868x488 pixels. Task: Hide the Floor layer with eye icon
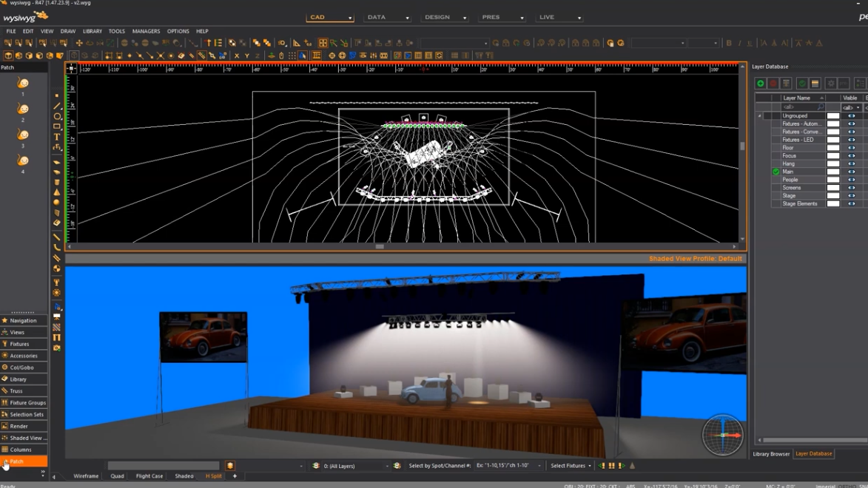point(852,148)
